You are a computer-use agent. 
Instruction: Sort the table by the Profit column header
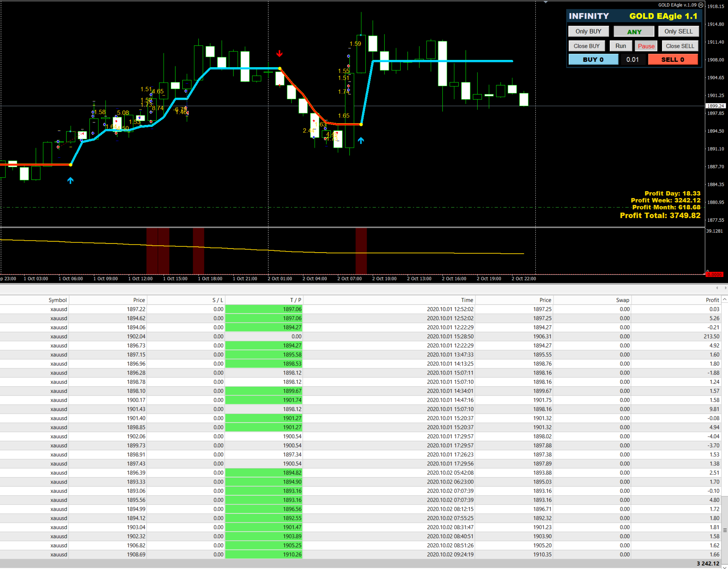(x=712, y=300)
